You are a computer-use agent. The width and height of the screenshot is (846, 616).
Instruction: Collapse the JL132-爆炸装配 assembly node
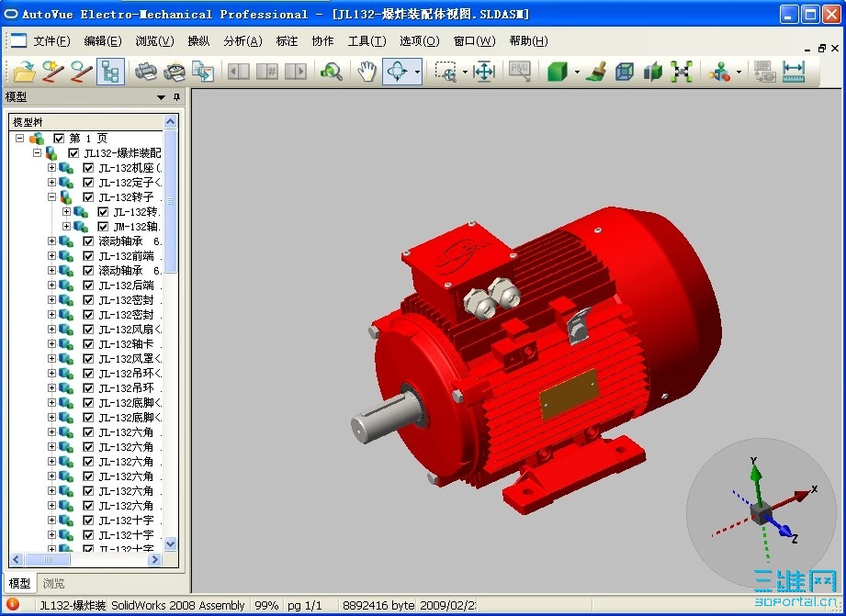click(38, 152)
